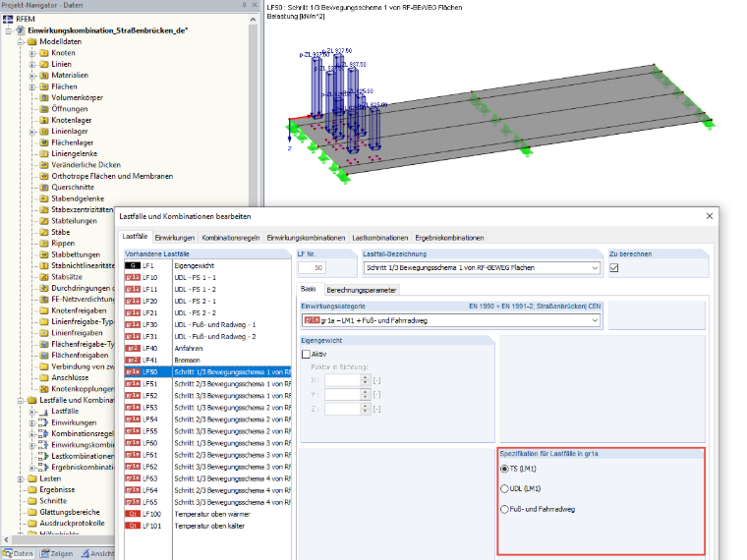Screen dimensions: 747x560
Task: Click the navigator horizontal scroll left arrow
Action: [x=6, y=540]
